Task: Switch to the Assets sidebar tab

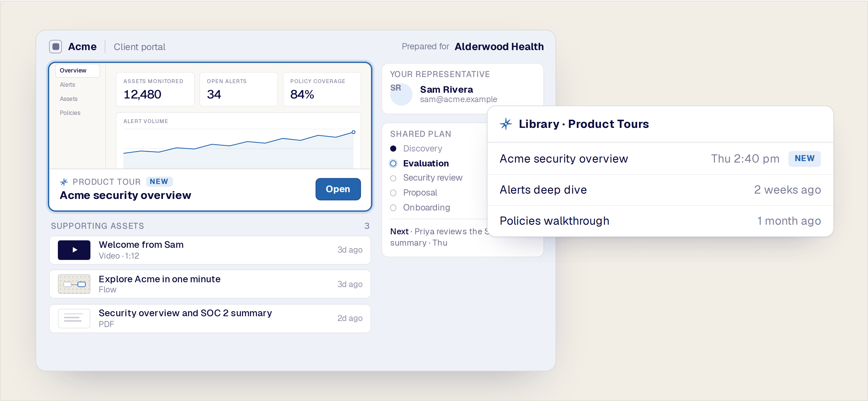Action: [69, 99]
